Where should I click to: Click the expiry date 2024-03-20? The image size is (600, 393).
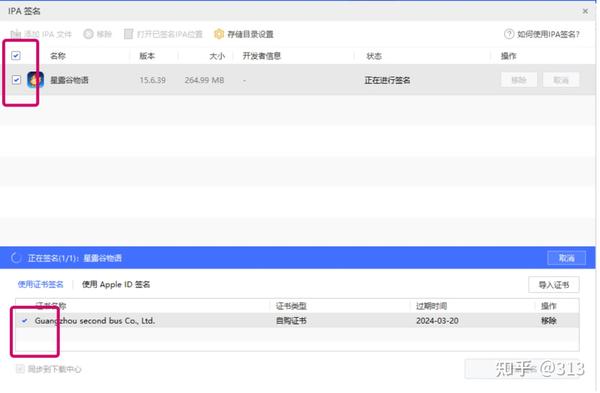coord(437,321)
